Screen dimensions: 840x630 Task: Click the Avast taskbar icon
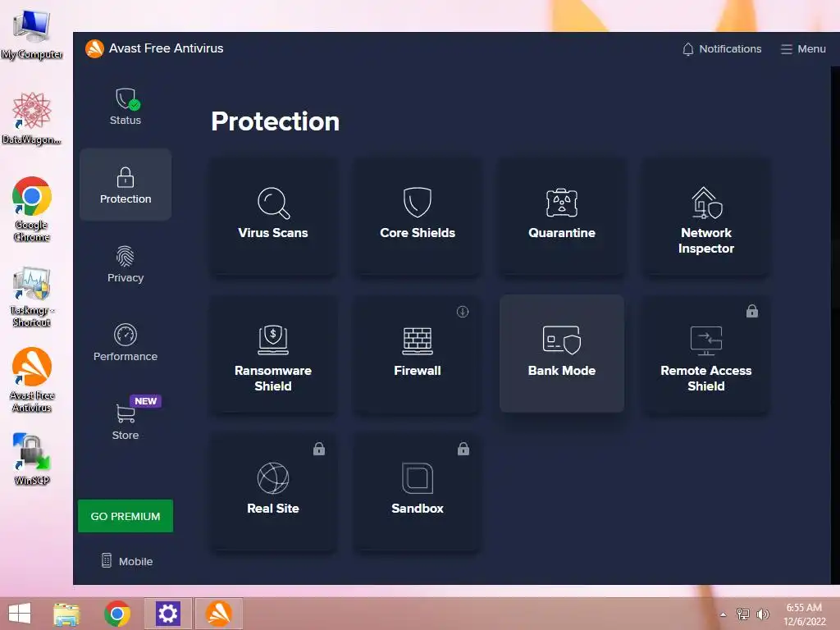218,614
